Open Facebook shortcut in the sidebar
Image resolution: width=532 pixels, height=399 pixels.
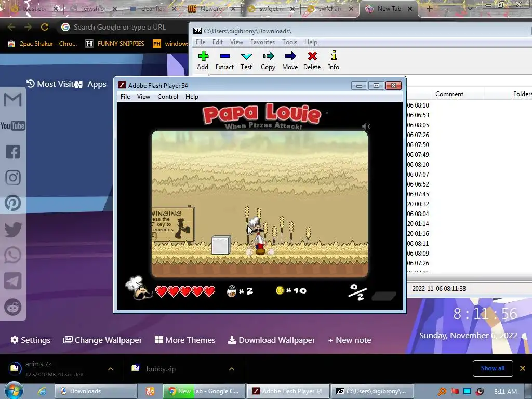point(13,152)
